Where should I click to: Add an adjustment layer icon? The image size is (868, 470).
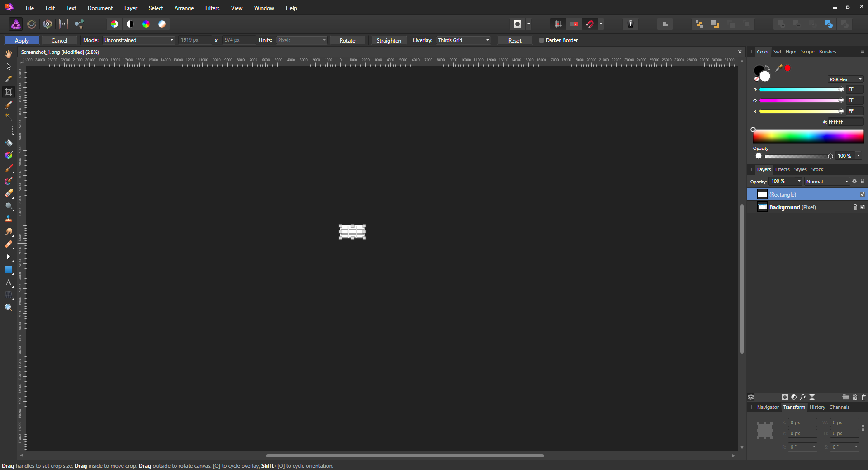pos(794,397)
